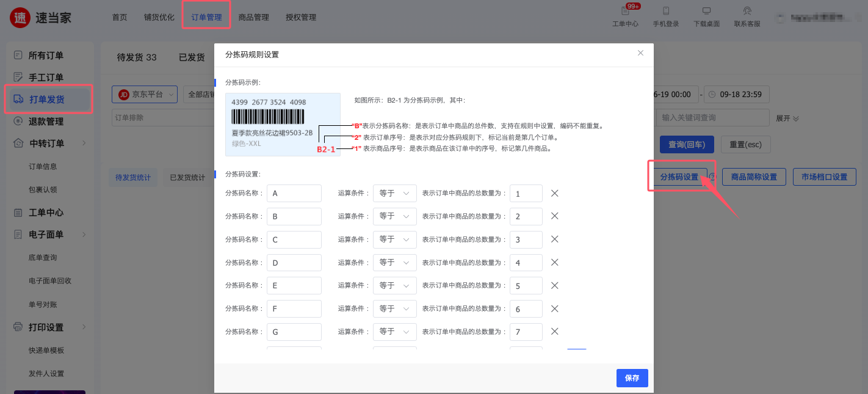Delete sorting code A with its X icon
This screenshot has width=868, height=394.
pyautogui.click(x=554, y=193)
